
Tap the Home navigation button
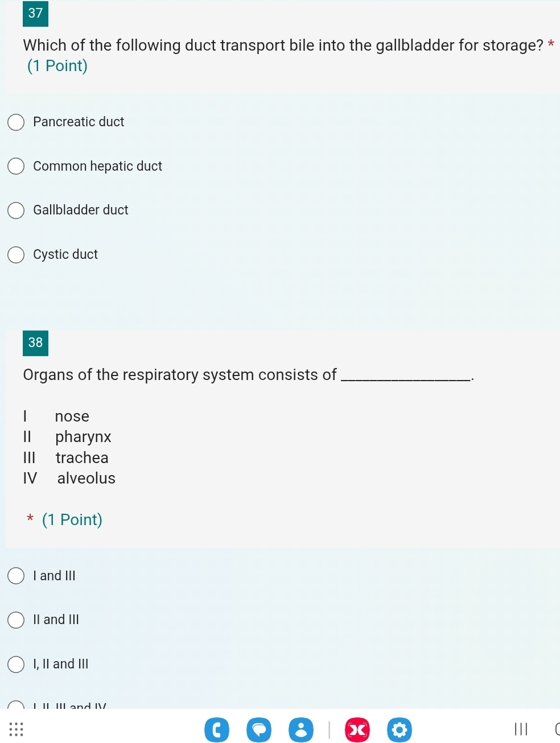[x=557, y=729]
